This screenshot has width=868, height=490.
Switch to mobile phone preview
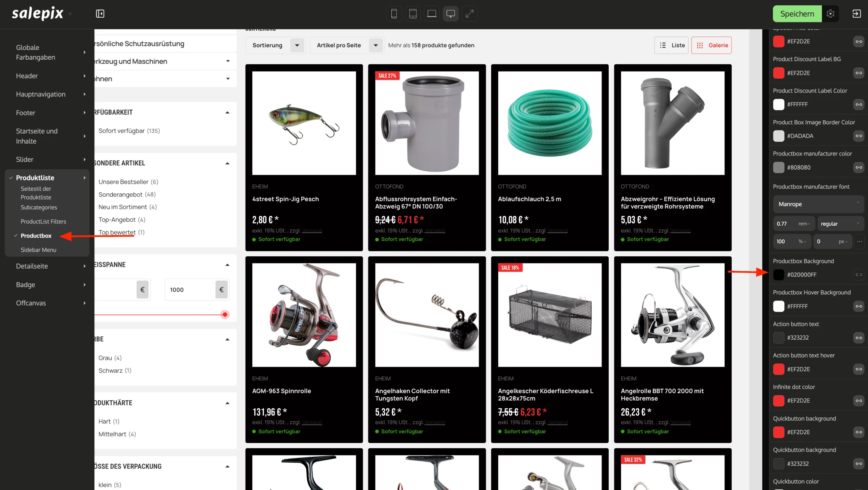(394, 14)
